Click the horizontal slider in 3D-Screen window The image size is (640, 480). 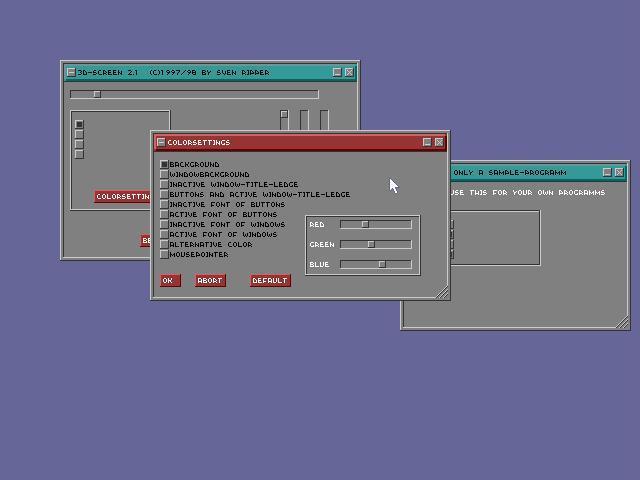(97, 95)
